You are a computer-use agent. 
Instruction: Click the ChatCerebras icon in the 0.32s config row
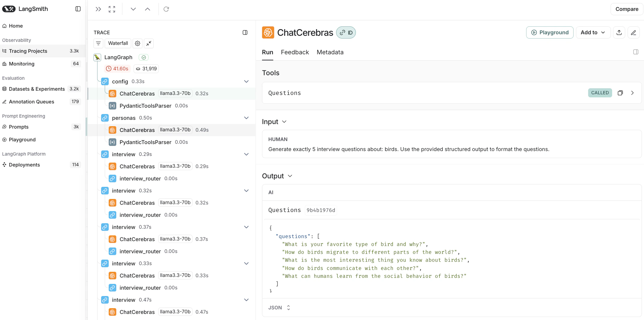click(112, 94)
